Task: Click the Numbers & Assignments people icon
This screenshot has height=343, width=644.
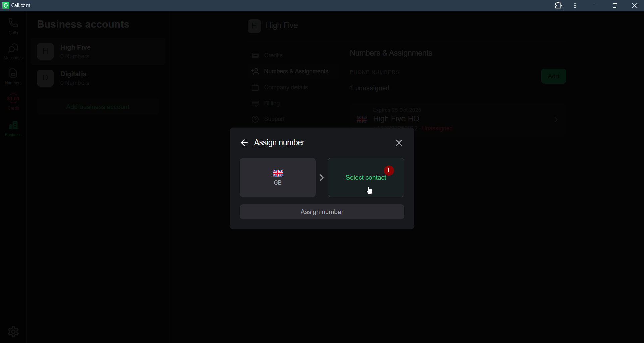Action: (x=255, y=72)
